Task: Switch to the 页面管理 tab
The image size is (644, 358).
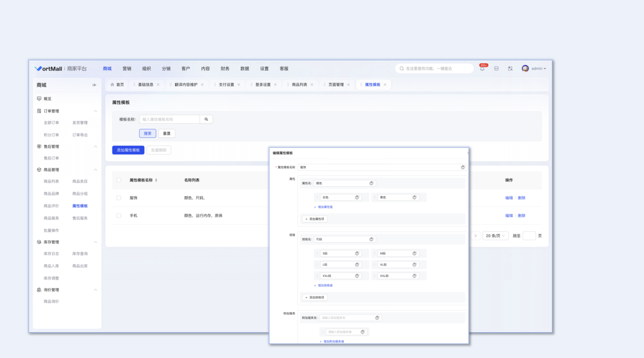Action: (x=336, y=85)
